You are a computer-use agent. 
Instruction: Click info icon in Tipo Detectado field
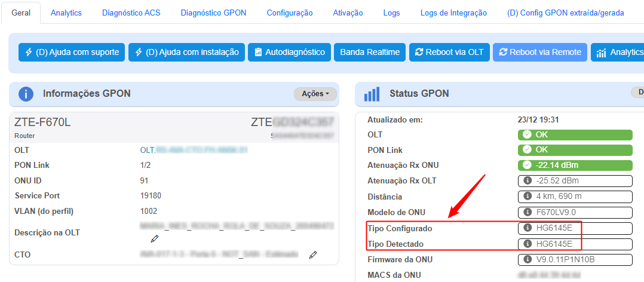(528, 244)
